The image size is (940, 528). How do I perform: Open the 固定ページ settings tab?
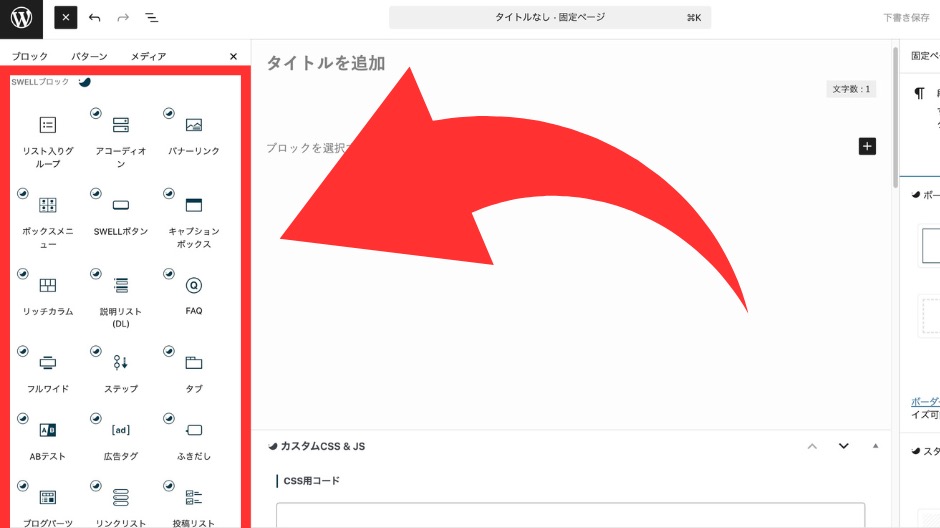[924, 56]
